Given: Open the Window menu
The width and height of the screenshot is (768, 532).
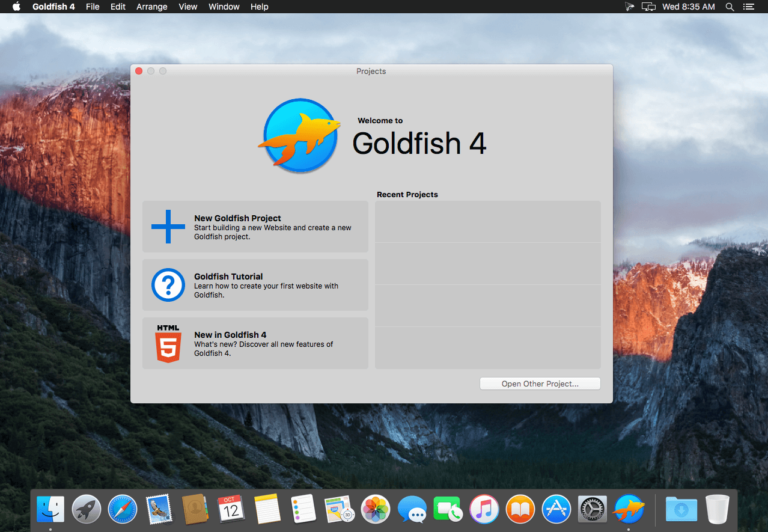Looking at the screenshot, I should 224,7.
